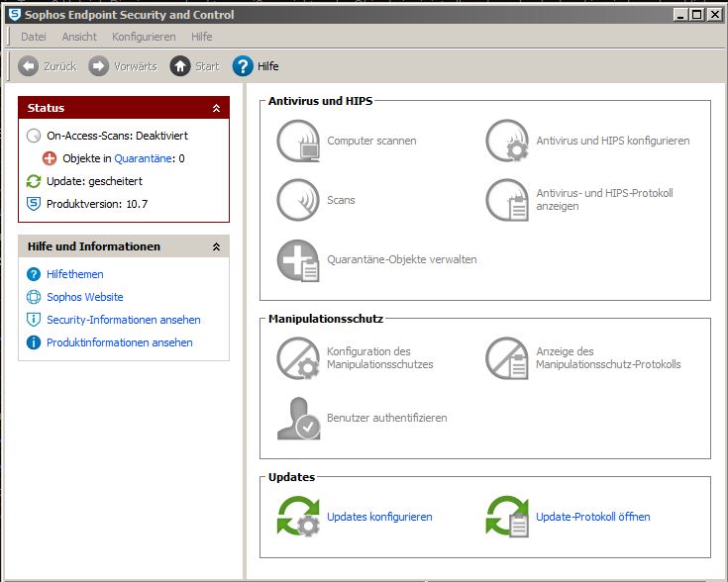This screenshot has height=582, width=728.
Task: Click Antivirus- und HIPS-Protokoll anzeigen label
Action: click(x=604, y=200)
